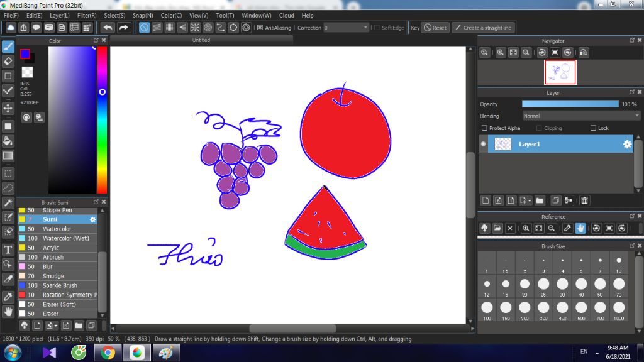Screen dimensions: 644x362
Task: Select the Eraser (Soft) brush
Action: [57, 305]
